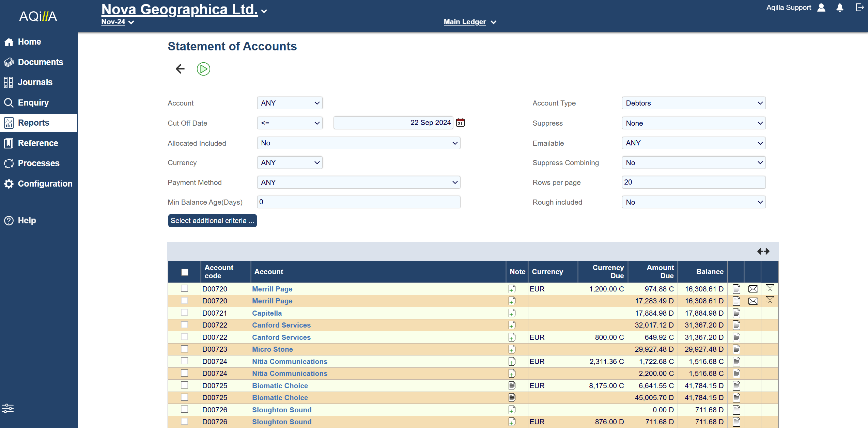Screen dimensions: 868x428
Task: Tick the select-all checkbox in table header
Action: tap(185, 272)
